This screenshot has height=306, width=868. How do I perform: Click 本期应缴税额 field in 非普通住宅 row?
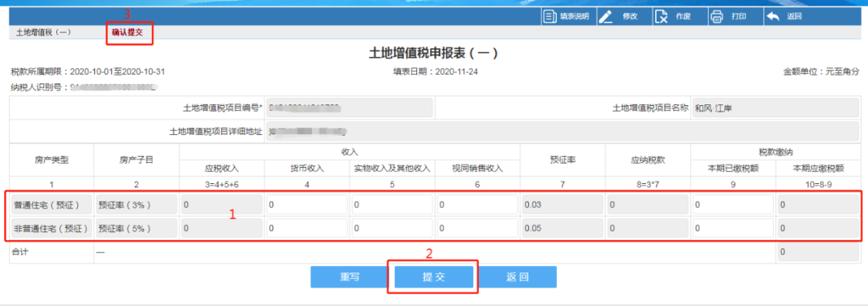(818, 228)
